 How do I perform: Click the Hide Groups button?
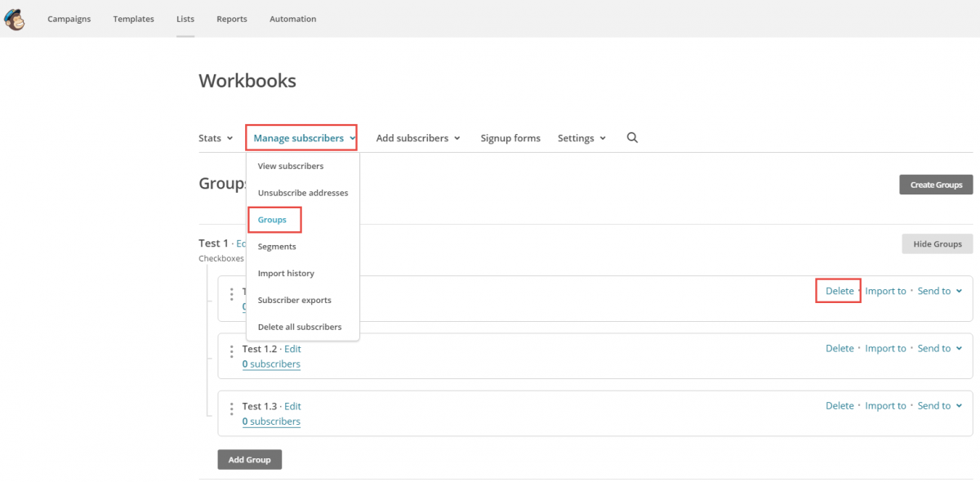pos(938,243)
